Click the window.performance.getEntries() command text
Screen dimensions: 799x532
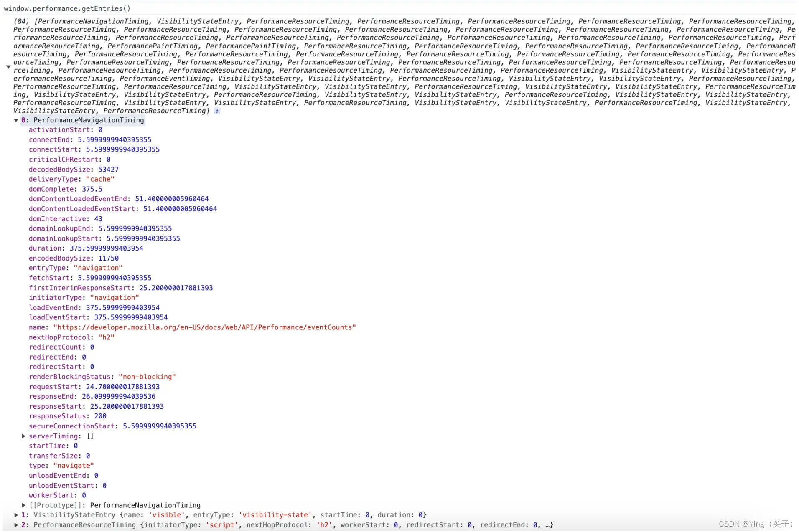click(x=67, y=8)
